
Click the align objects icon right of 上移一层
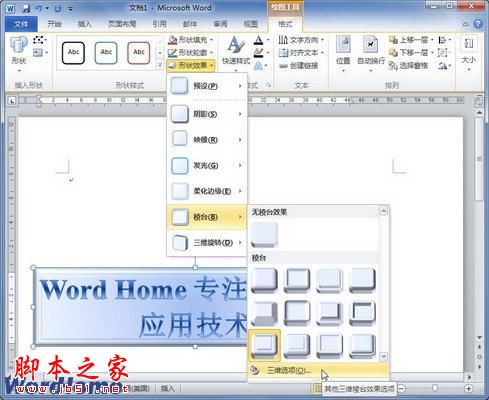coord(442,40)
